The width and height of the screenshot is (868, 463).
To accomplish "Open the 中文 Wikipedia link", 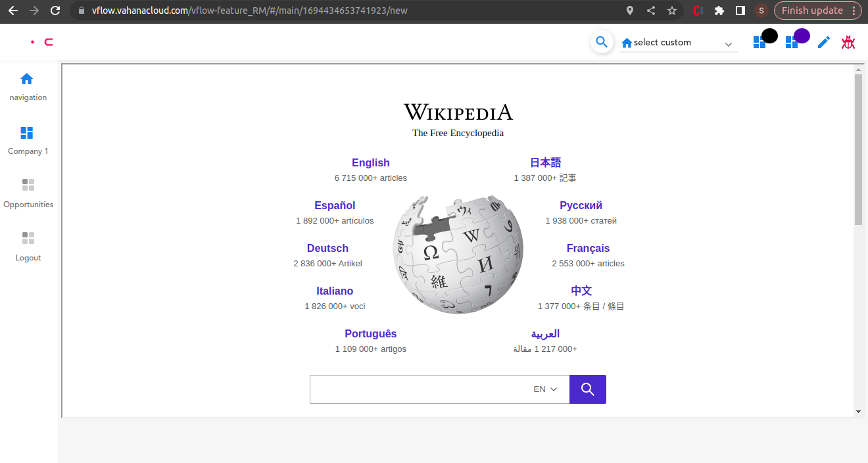I will (581, 291).
